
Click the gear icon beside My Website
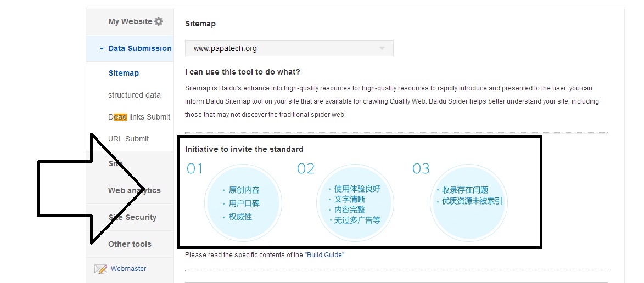(x=159, y=21)
